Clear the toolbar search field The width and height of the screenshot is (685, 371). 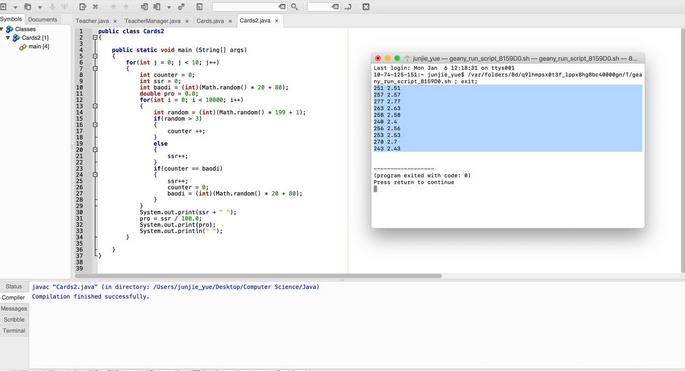click(282, 7)
